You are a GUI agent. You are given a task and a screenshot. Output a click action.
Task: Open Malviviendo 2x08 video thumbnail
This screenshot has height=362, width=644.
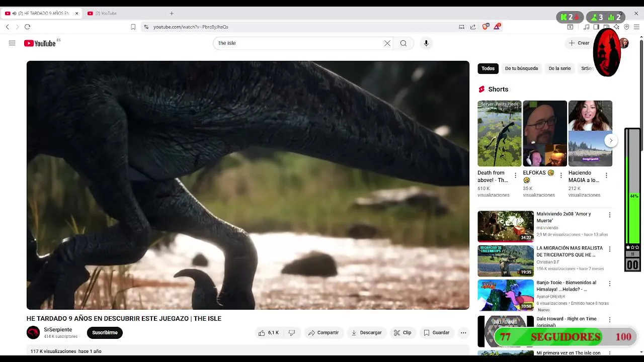click(506, 226)
